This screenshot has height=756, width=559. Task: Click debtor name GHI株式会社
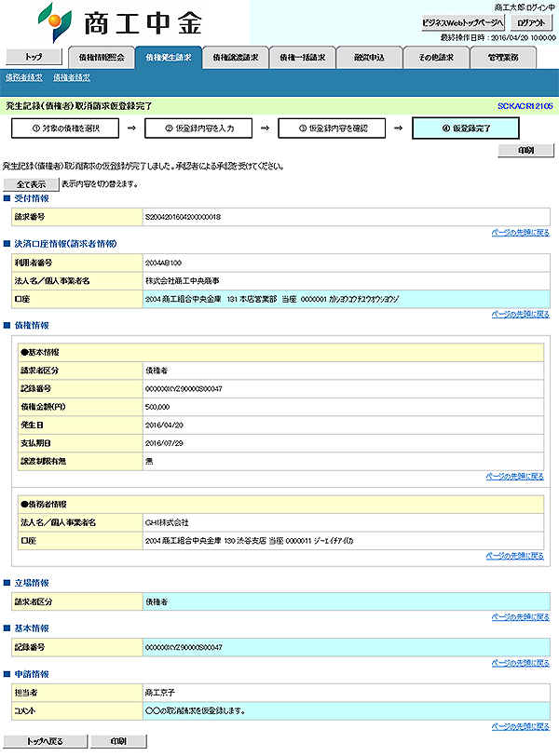pos(167,522)
